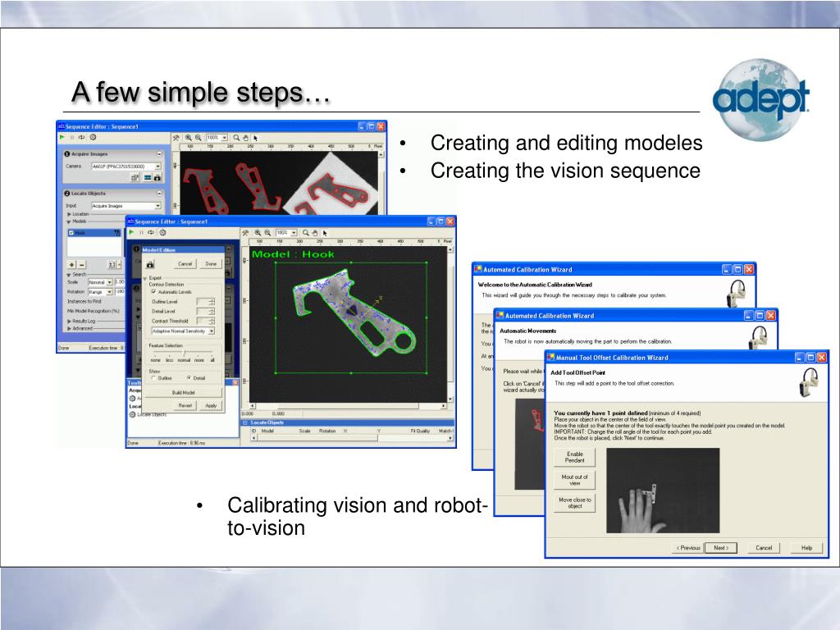Click horizontal scrollbar under Hook model image
The height and width of the screenshot is (630, 840).
tap(348, 406)
